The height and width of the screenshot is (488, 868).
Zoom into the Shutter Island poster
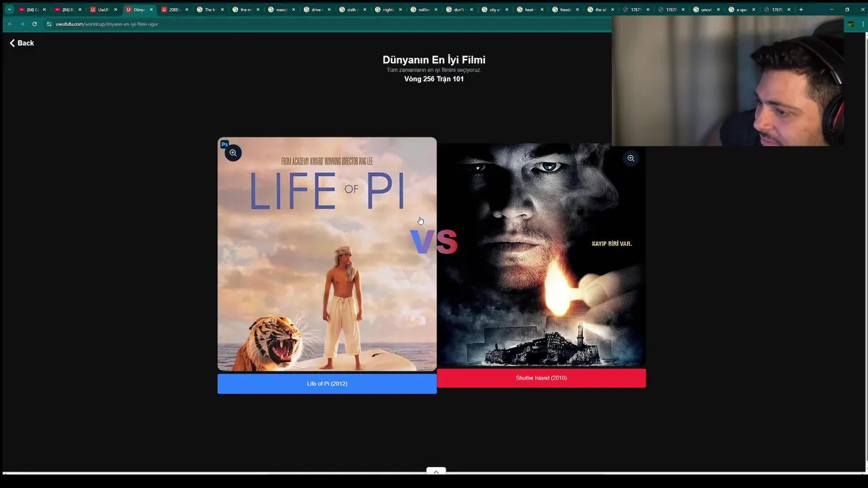coord(631,158)
